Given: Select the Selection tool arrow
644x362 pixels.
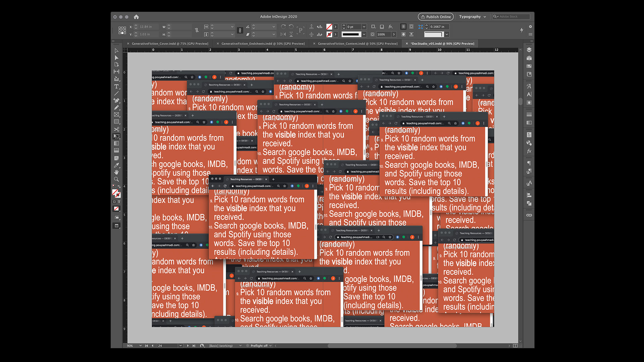Looking at the screenshot, I should click(x=116, y=51).
